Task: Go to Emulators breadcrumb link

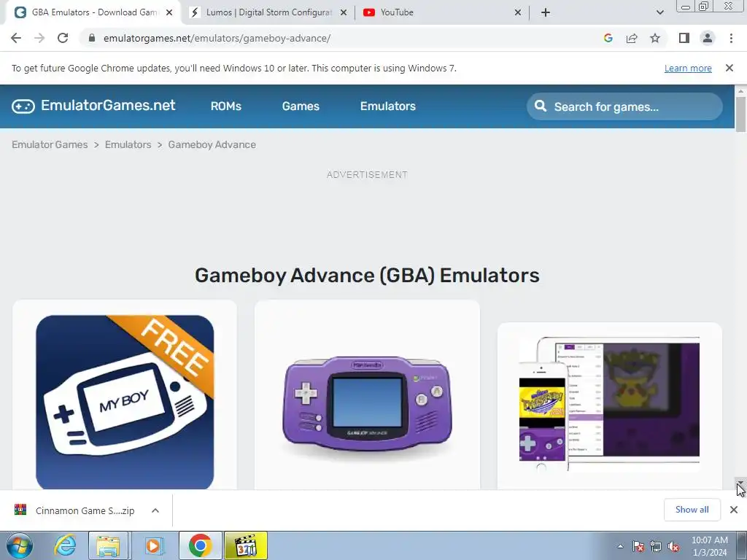Action: click(128, 145)
